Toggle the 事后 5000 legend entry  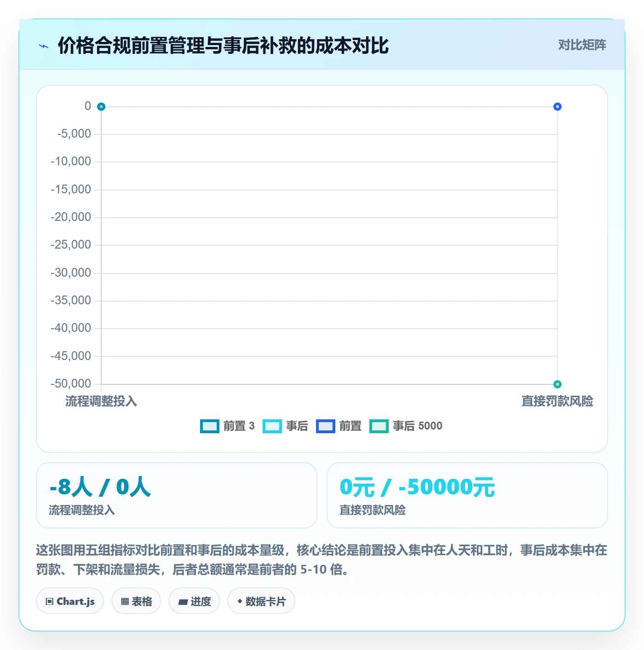(x=406, y=426)
